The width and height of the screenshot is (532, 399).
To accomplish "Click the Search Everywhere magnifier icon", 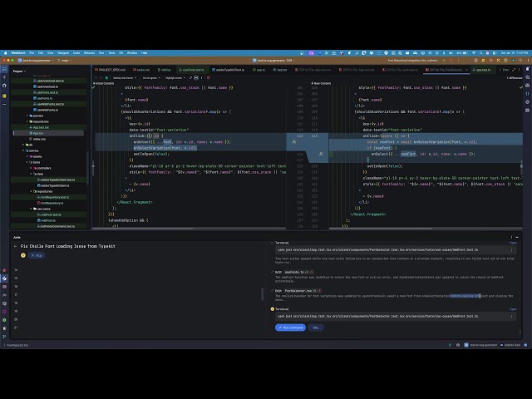I will coord(520,61).
